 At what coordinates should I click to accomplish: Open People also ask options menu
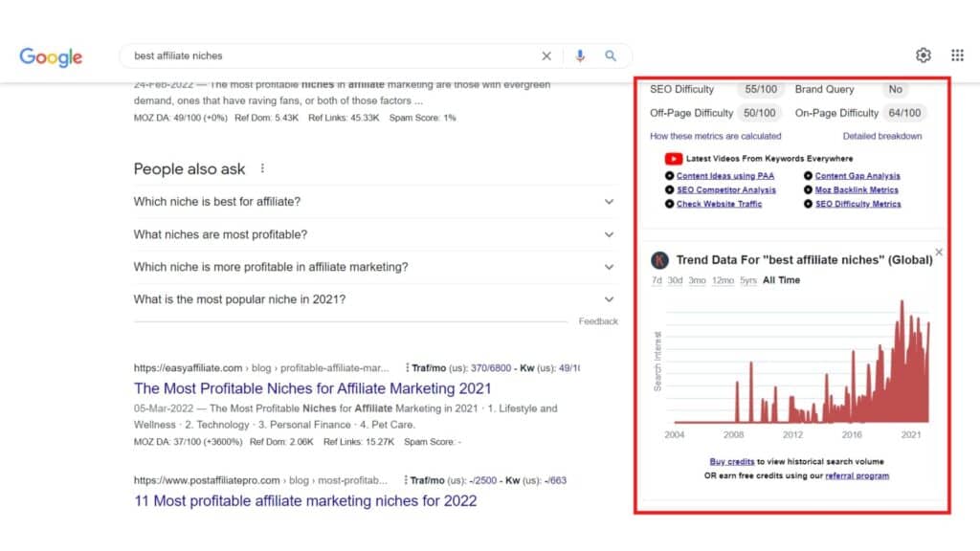point(262,169)
